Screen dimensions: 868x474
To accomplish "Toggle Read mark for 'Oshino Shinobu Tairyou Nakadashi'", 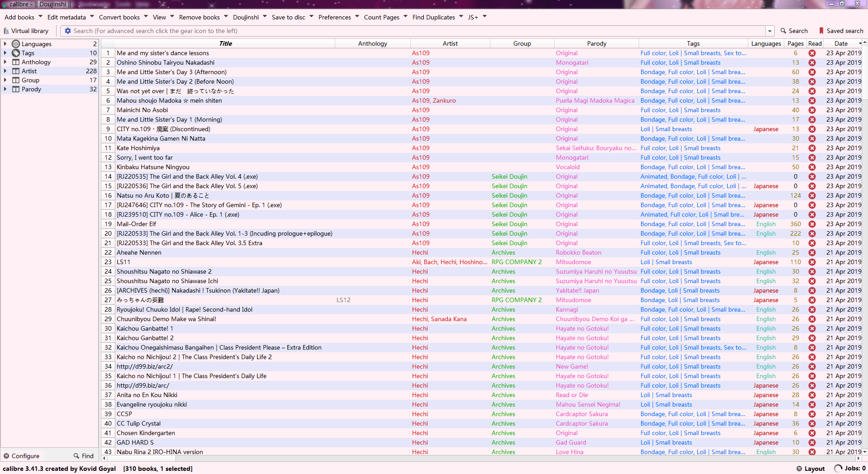I will pyautogui.click(x=812, y=62).
